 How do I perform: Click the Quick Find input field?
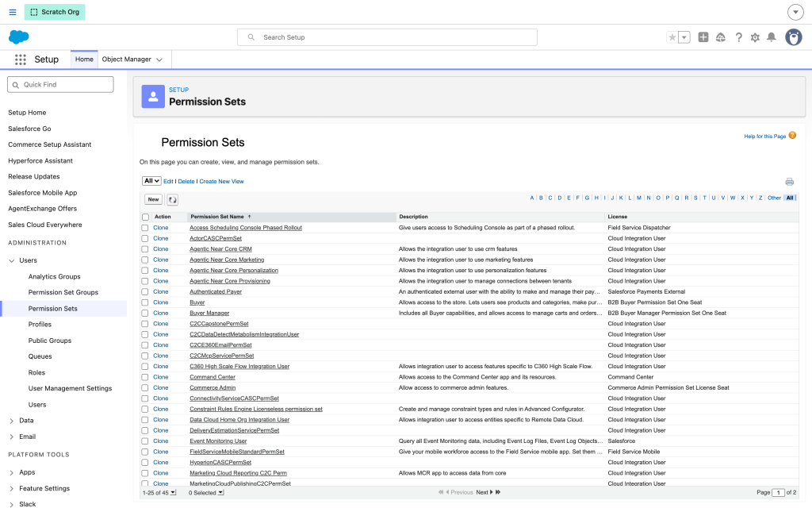tap(60, 84)
